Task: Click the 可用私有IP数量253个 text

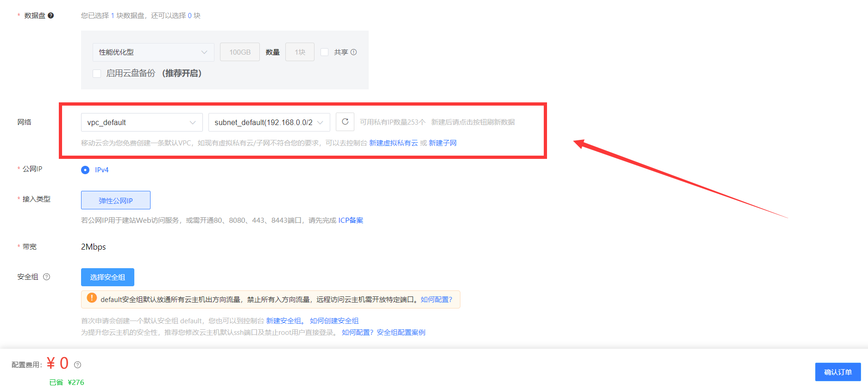Action: pyautogui.click(x=392, y=122)
